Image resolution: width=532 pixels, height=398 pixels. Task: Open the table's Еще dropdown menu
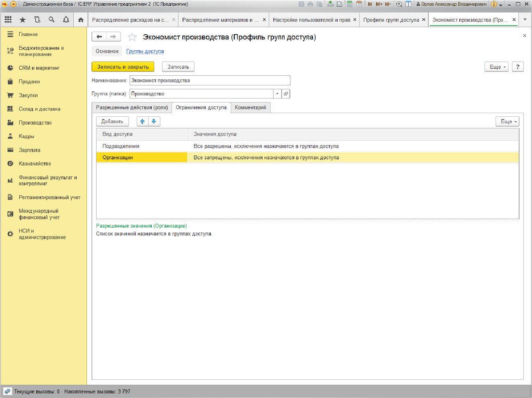(507, 121)
